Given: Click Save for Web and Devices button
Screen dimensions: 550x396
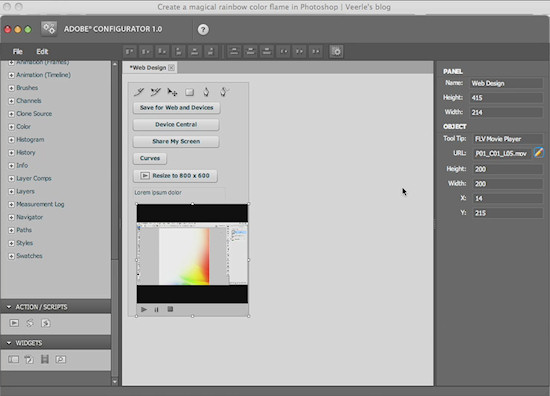Looking at the screenshot, I should pos(176,108).
